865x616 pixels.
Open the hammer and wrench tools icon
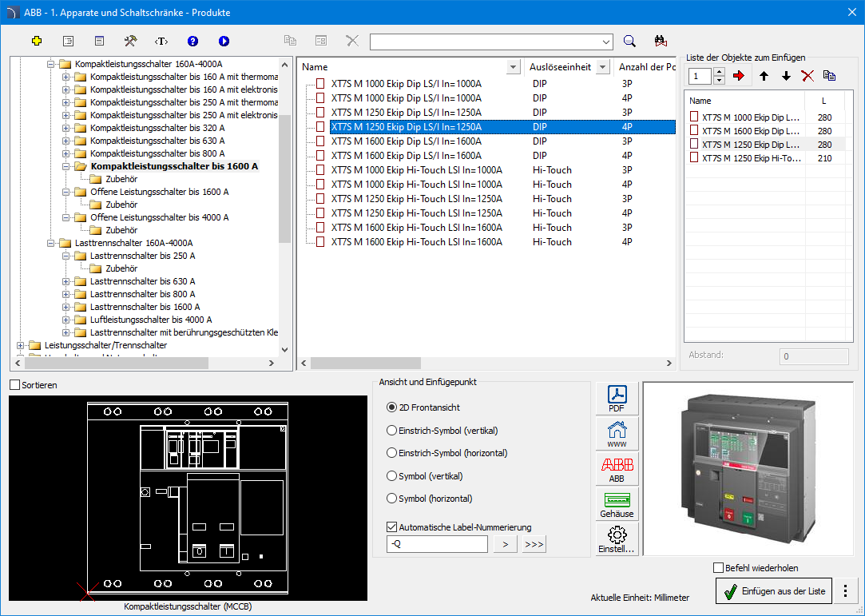point(130,41)
